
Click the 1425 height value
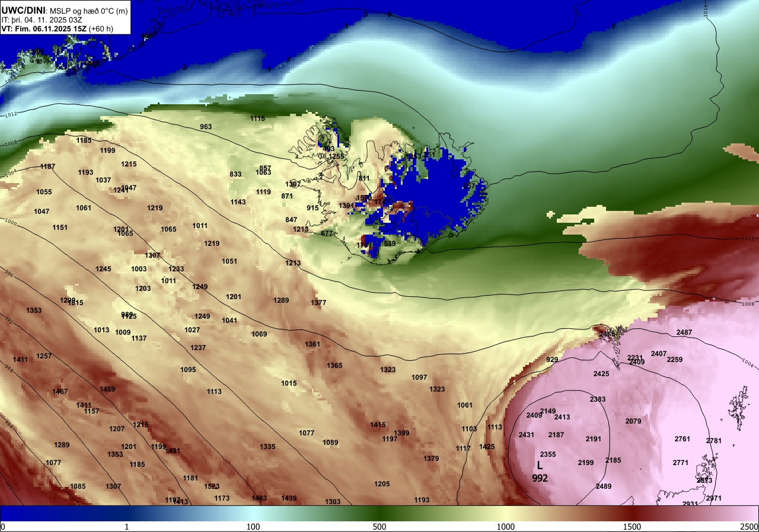tap(487, 447)
